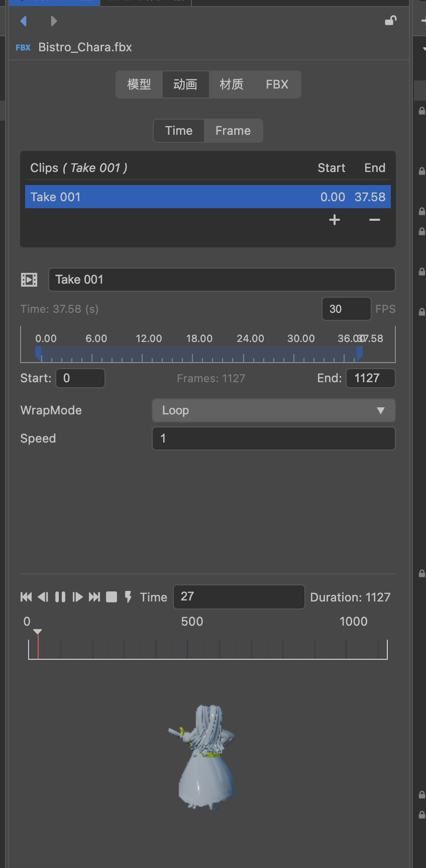The height and width of the screenshot is (868, 426).
Task: Click the lightning bolt icon
Action: click(128, 597)
